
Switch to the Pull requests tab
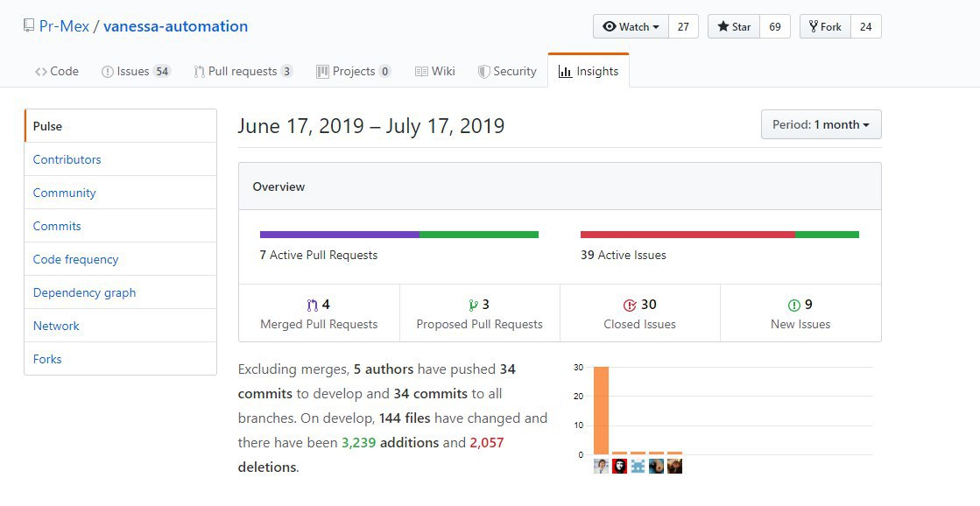(x=243, y=71)
